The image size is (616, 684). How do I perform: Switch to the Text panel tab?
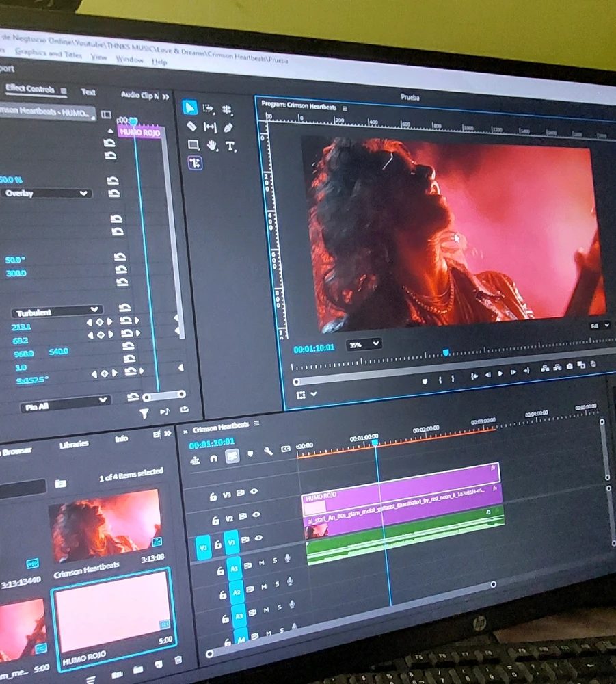(88, 92)
